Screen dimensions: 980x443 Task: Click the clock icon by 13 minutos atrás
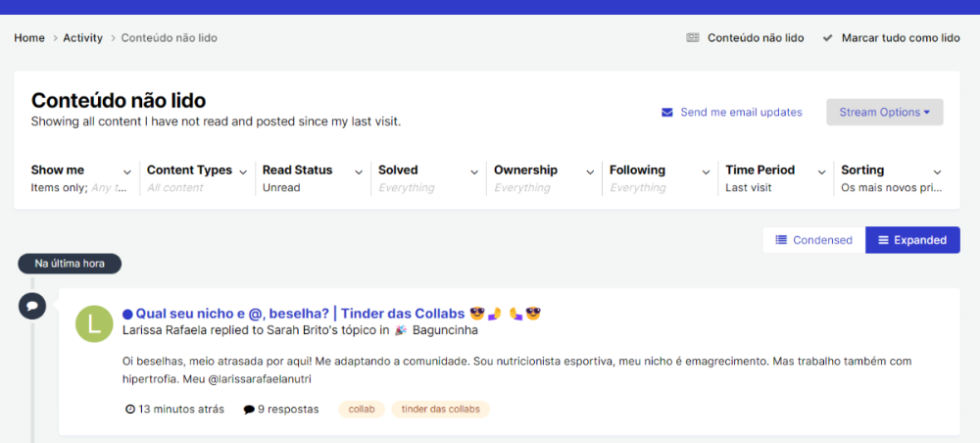tap(130, 410)
